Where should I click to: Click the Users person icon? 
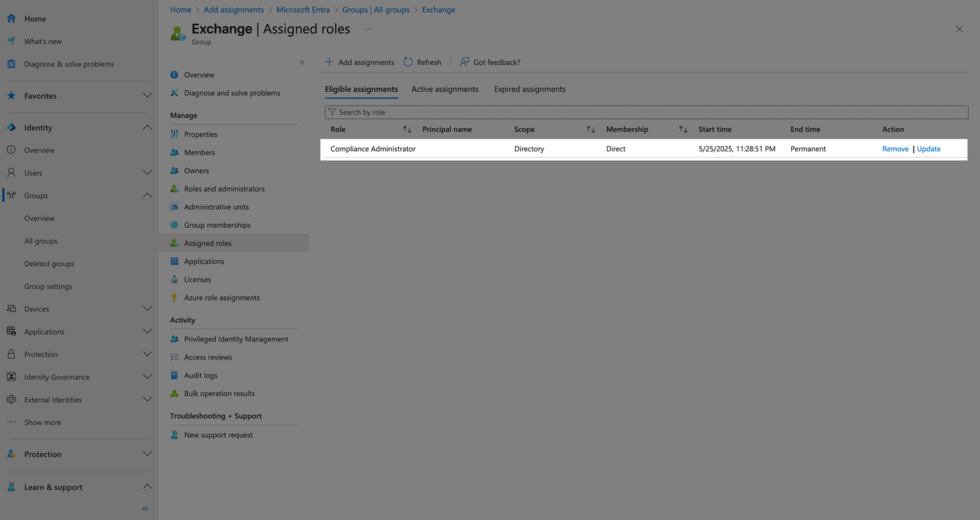(11, 172)
